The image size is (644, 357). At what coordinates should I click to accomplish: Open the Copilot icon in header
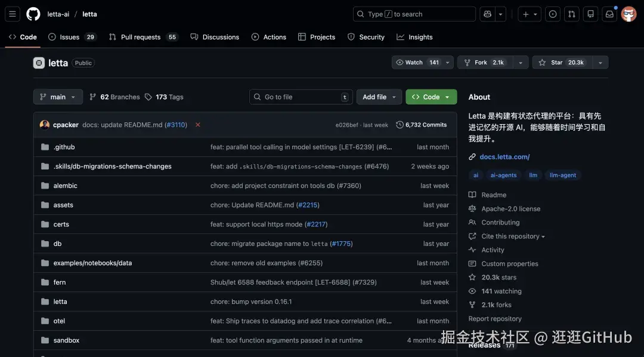(488, 14)
